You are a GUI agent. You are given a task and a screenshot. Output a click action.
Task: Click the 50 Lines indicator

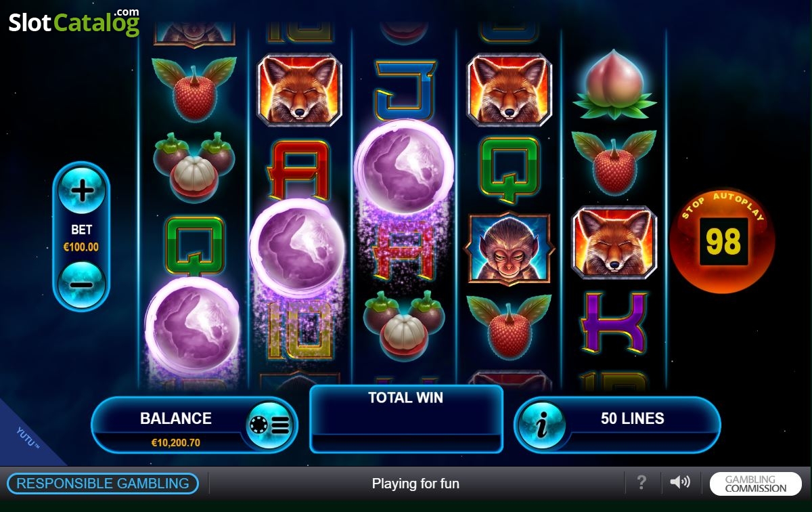tap(617, 425)
